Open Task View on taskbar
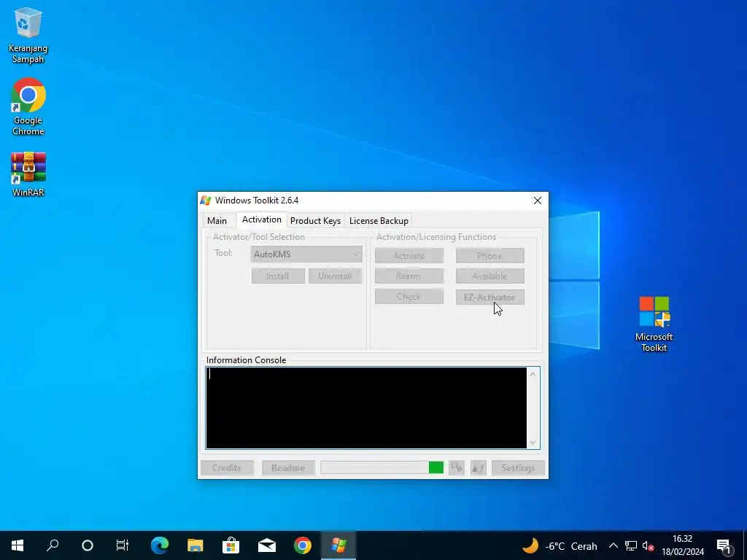This screenshot has width=747, height=560. 123,545
